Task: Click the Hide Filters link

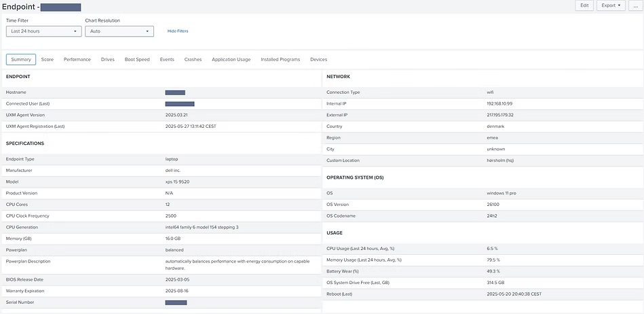Action: click(x=178, y=31)
